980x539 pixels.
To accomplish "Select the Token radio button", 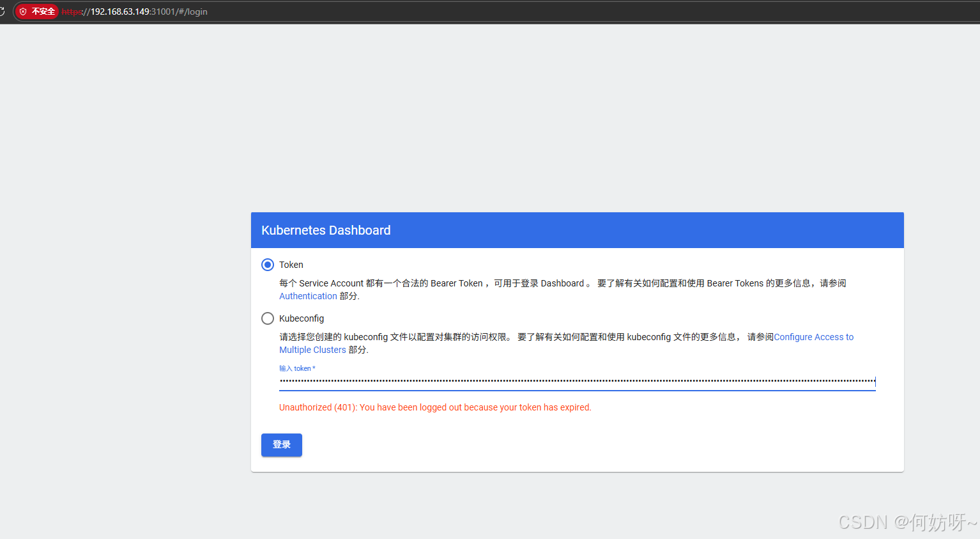I will tap(268, 265).
